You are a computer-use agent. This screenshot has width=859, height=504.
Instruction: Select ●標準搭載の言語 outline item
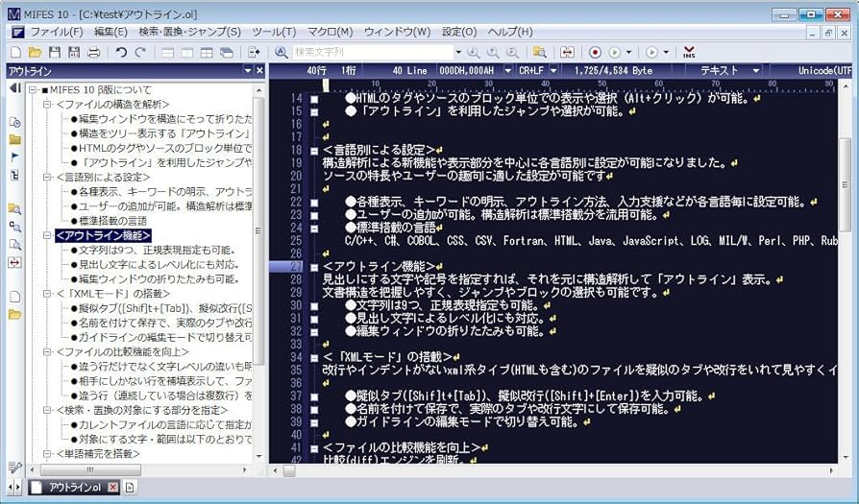click(x=109, y=221)
